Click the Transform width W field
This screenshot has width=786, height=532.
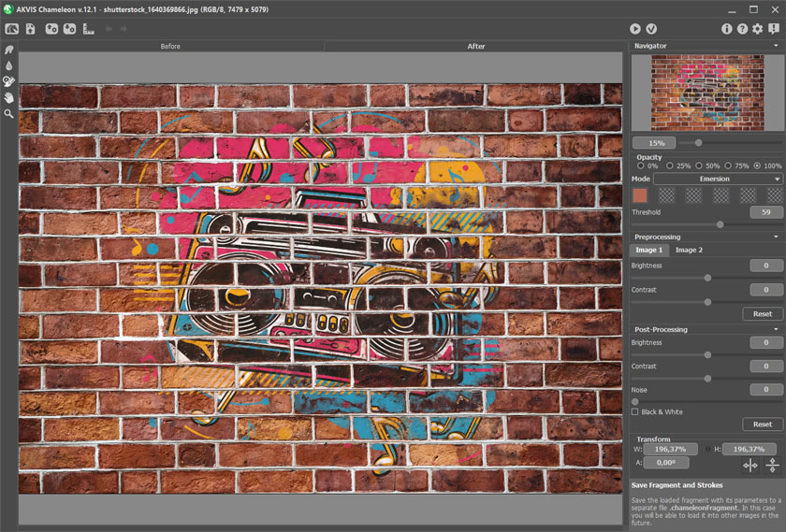[670, 449]
